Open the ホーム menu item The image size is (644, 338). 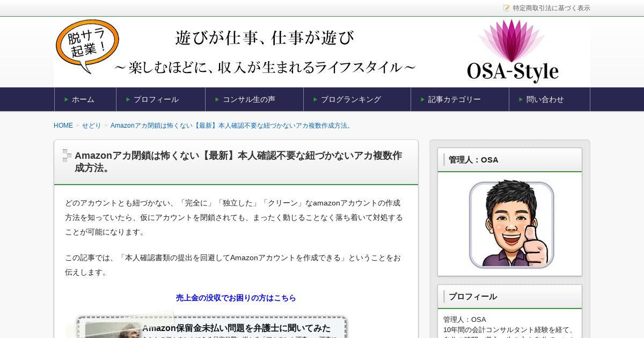[x=85, y=99]
